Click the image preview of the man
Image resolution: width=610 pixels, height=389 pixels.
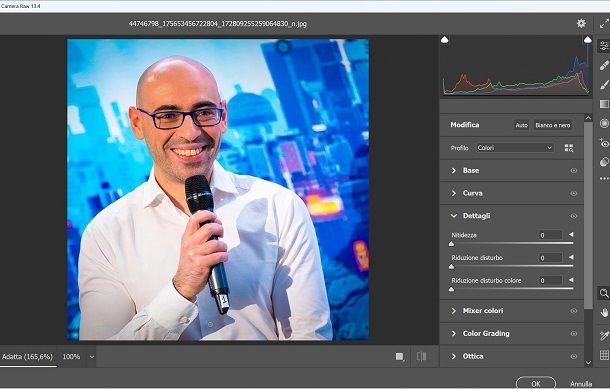[x=218, y=189]
